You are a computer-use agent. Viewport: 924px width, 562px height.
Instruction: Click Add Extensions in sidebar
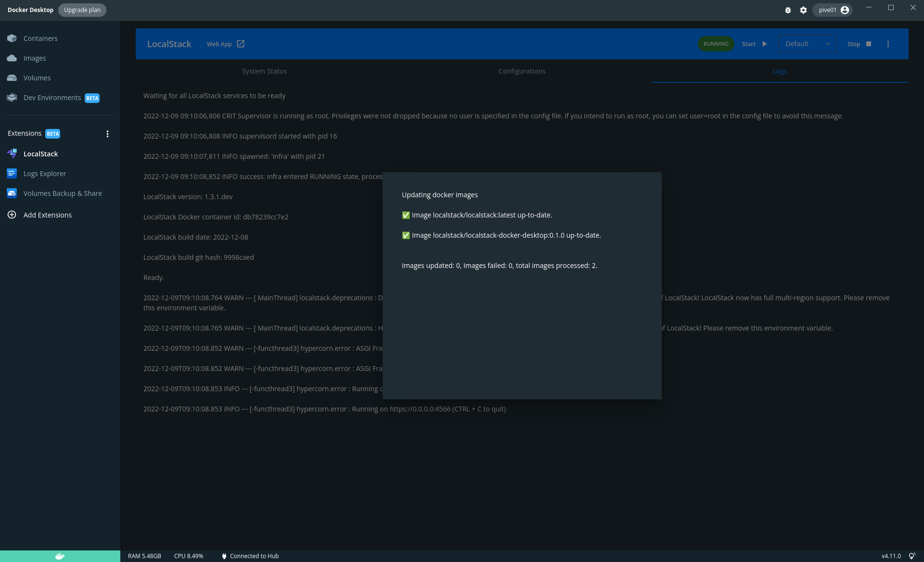(47, 215)
